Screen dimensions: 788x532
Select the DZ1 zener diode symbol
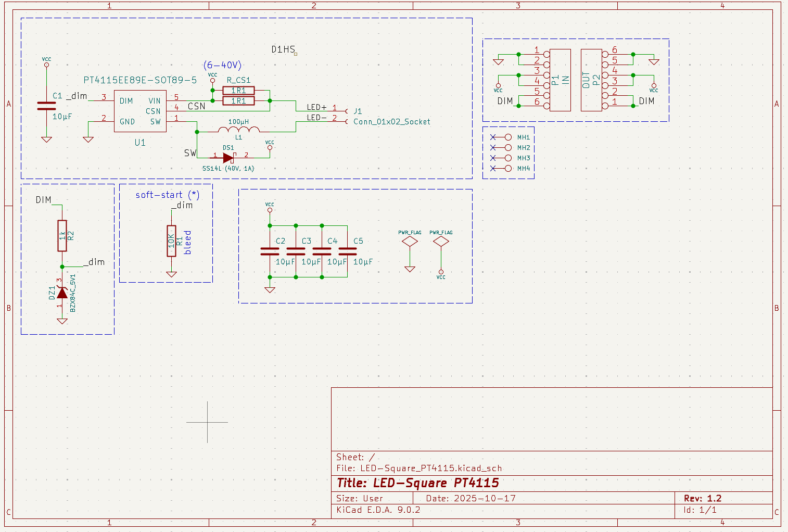[62, 293]
